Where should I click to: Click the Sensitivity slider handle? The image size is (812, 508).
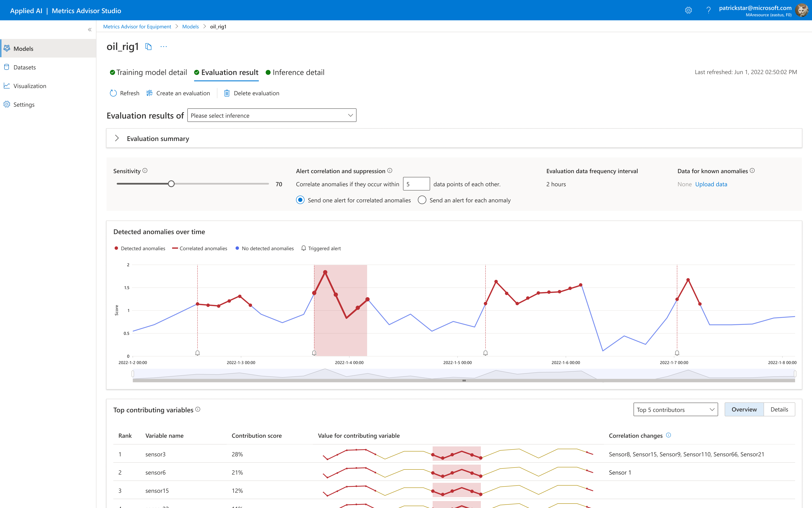tap(171, 184)
